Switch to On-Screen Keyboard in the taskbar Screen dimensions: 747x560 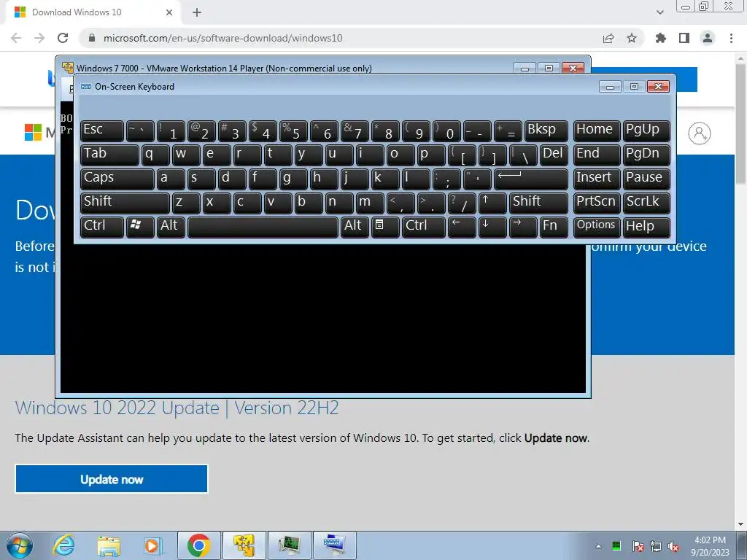click(334, 545)
